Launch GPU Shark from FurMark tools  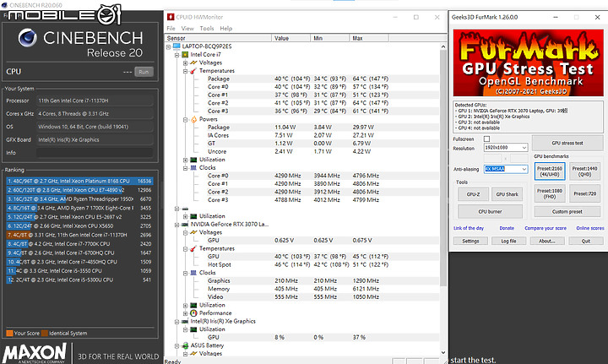pyautogui.click(x=508, y=194)
